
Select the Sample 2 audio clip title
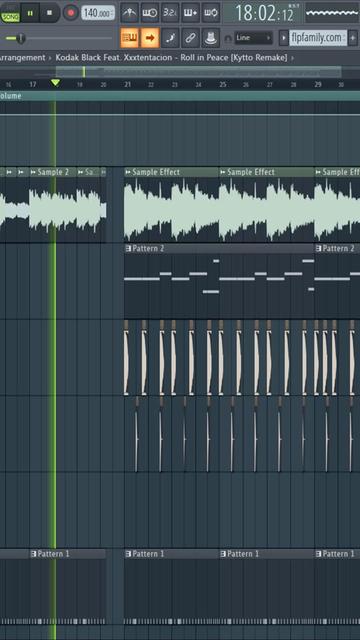coord(53,172)
